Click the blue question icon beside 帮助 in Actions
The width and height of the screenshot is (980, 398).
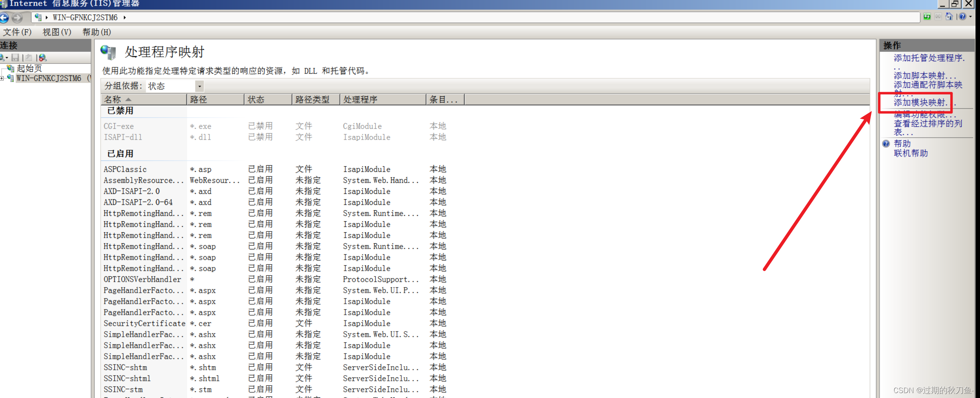tap(886, 144)
